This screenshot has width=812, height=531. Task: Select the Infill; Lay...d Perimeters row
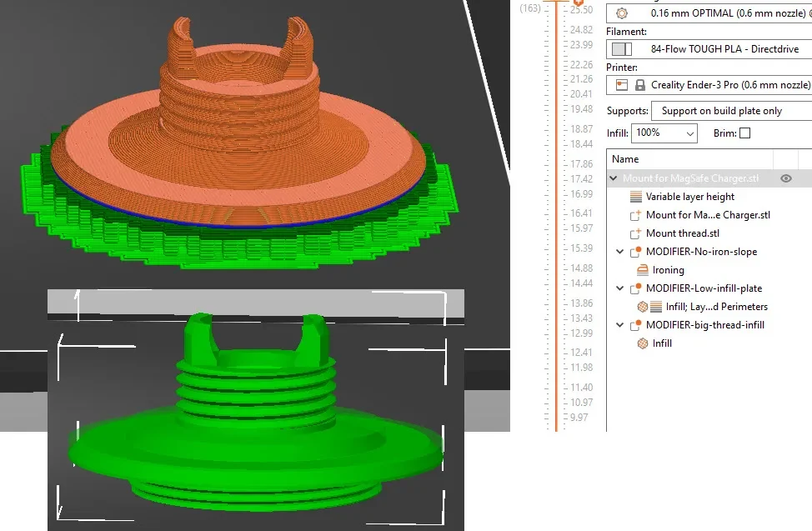click(x=709, y=307)
